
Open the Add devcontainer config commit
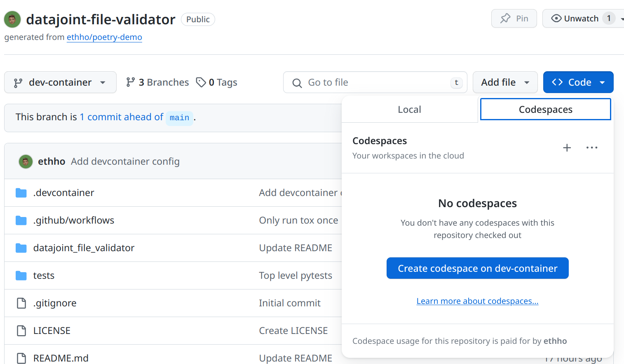pos(125,161)
